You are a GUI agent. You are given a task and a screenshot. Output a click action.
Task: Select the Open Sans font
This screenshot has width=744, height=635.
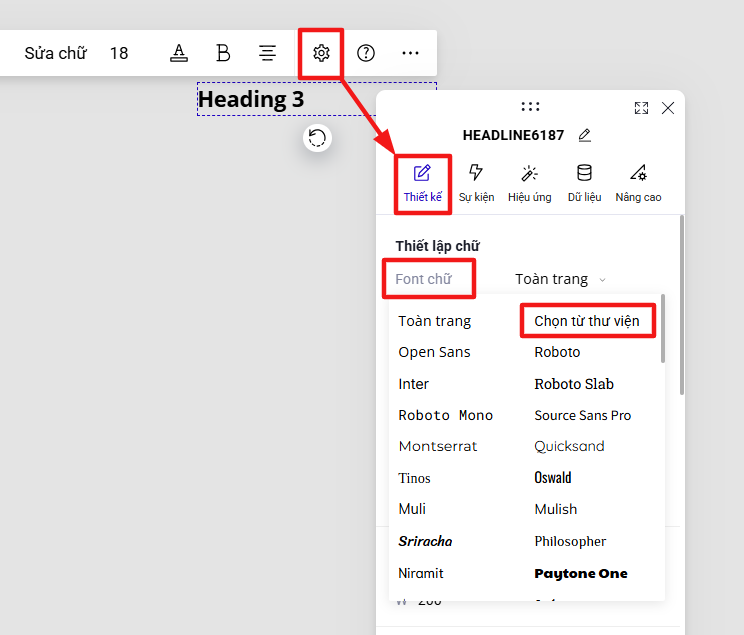(434, 352)
